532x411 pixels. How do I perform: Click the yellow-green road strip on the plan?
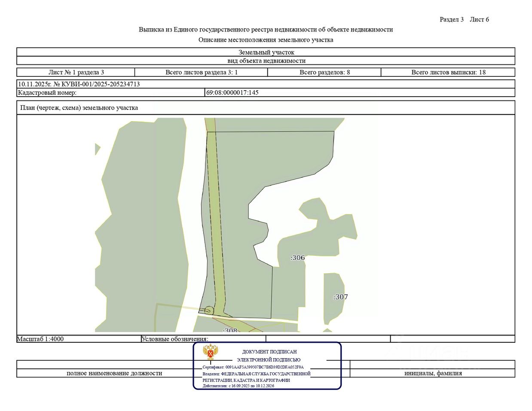click(216, 223)
